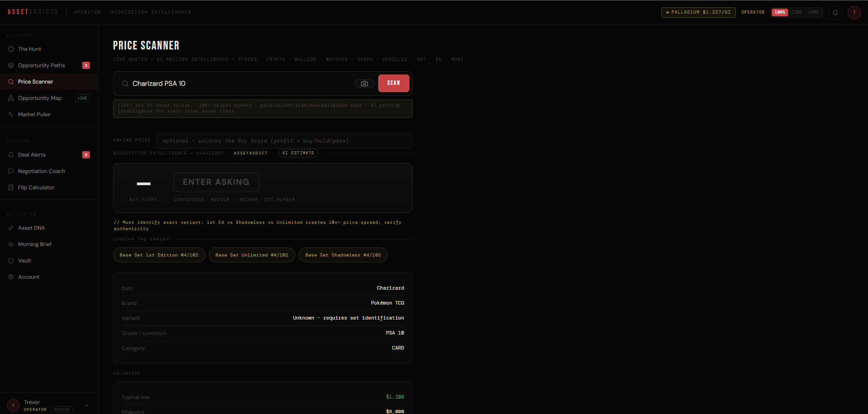Click the Opportunity Map network icon
Image resolution: width=868 pixels, height=414 pixels.
pyautogui.click(x=11, y=98)
